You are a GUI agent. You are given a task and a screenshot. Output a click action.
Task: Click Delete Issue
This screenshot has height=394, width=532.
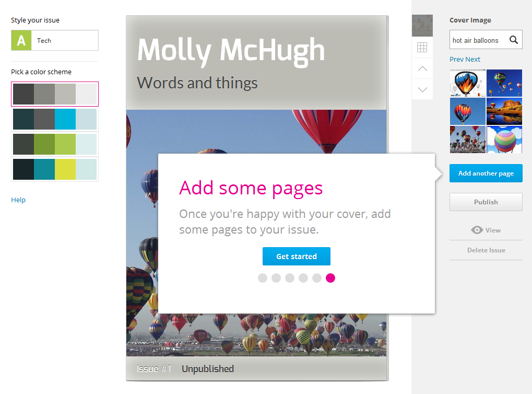click(x=486, y=250)
